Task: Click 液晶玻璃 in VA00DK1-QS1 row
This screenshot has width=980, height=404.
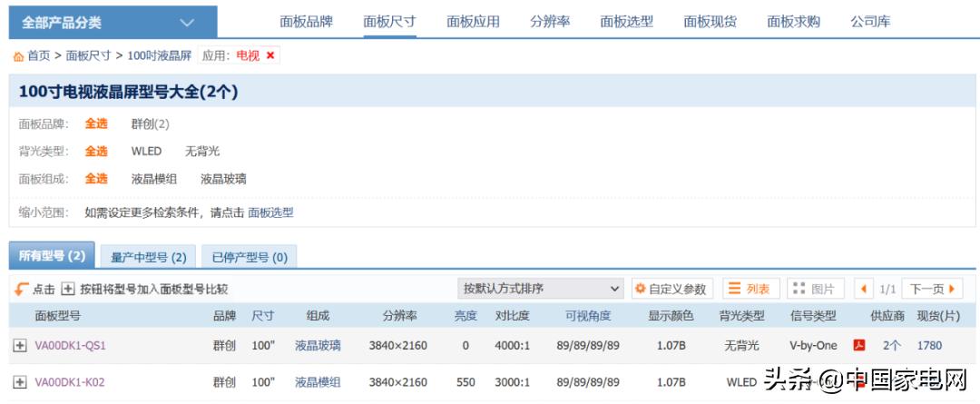Action: coord(318,345)
